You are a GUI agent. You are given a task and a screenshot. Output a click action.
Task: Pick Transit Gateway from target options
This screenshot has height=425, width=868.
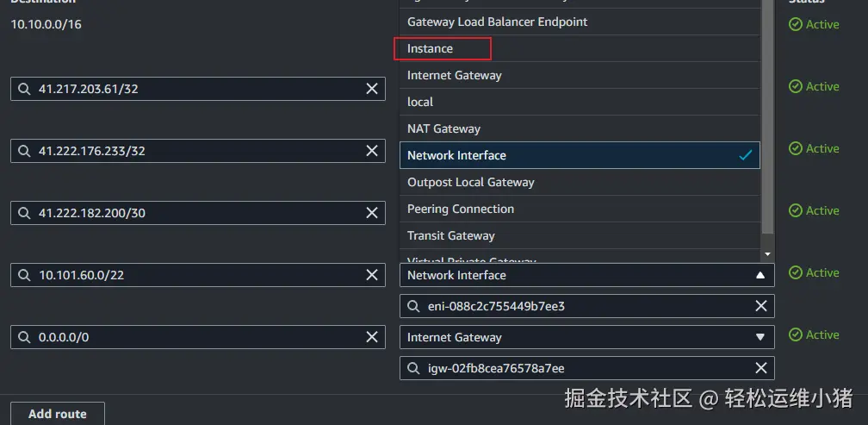coord(450,235)
